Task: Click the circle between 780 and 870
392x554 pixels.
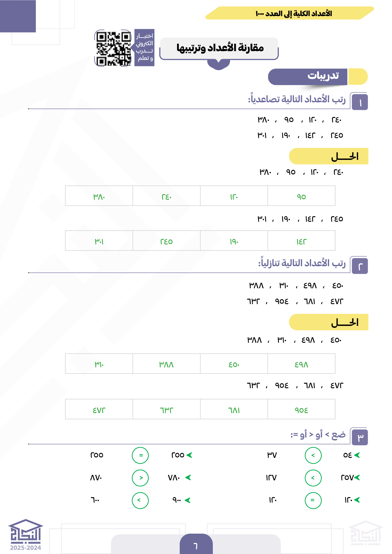Action: [x=140, y=478]
